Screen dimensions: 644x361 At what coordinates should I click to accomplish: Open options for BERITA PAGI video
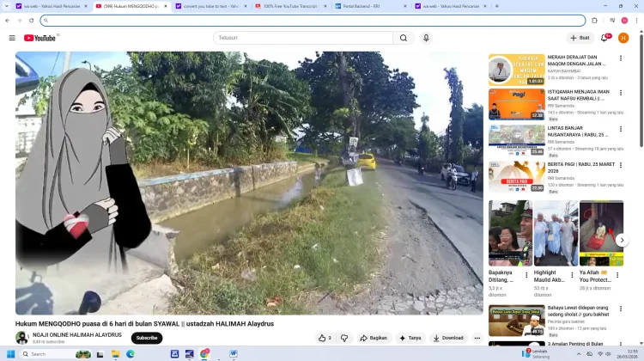pos(621,165)
